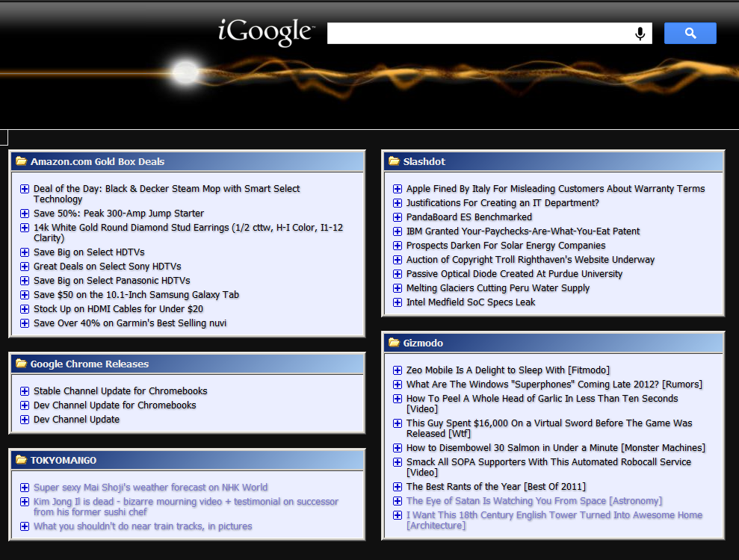Open the TOKYOMANGO gadget title
The height and width of the screenshot is (560, 739).
point(64,460)
